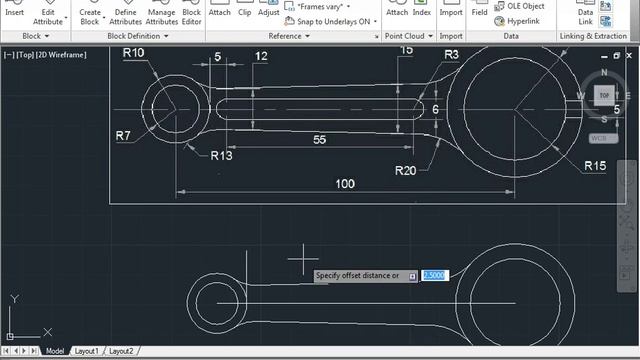This screenshot has height=360, width=640.
Task: Open the [2D Wireframe] visual style menu
Action: (x=61, y=54)
